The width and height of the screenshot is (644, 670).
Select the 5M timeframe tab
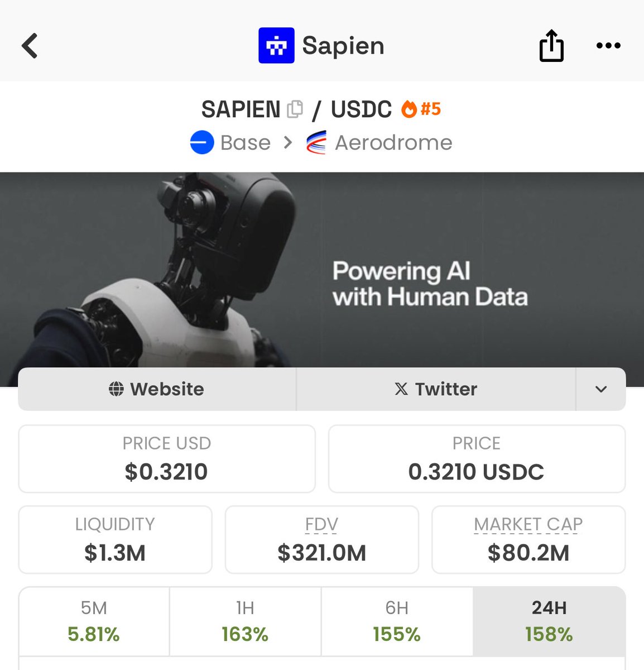pos(94,621)
